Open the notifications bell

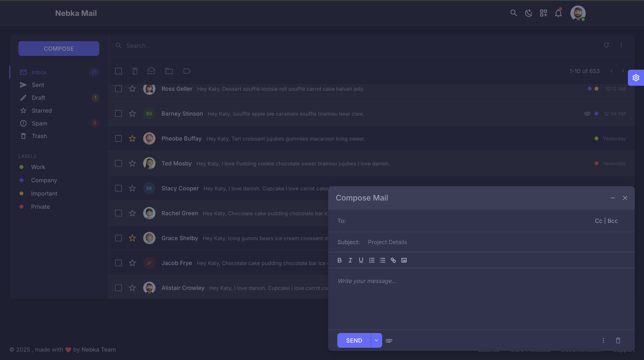558,13
